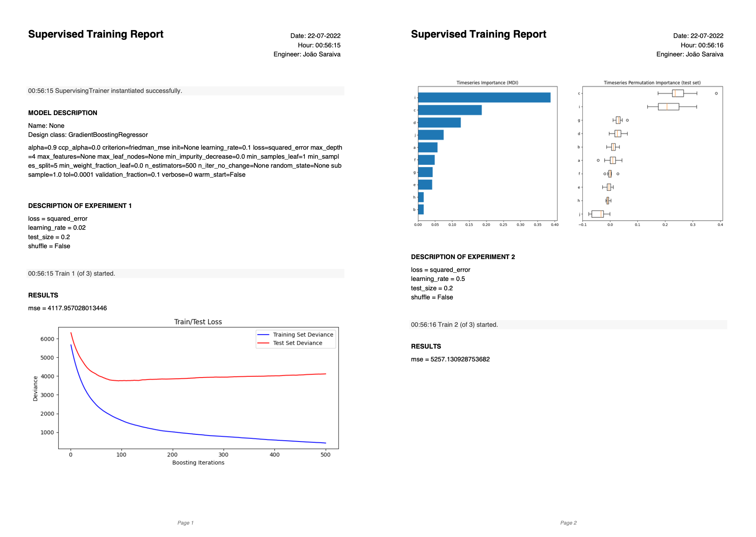Image resolution: width=756 pixels, height=537 pixels.
Task: Click the bar for feature b in MDI chart
Action: [x=421, y=209]
